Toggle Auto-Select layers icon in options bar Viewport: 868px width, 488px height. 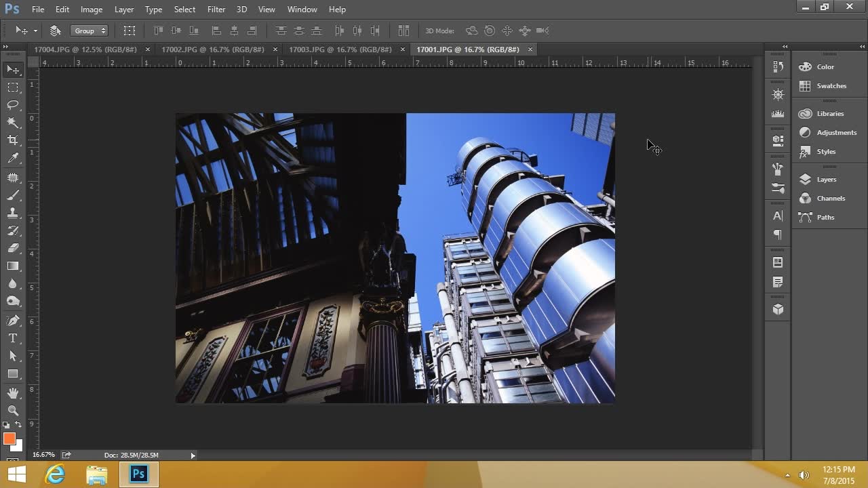[56, 30]
